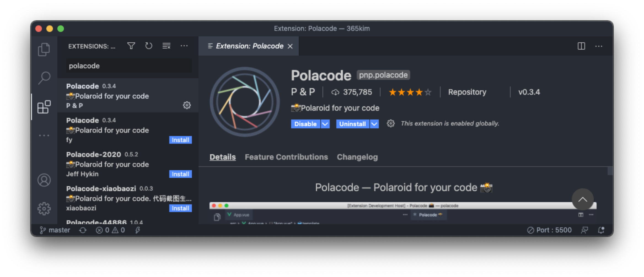Click the extensions search field containing polacode

(129, 66)
